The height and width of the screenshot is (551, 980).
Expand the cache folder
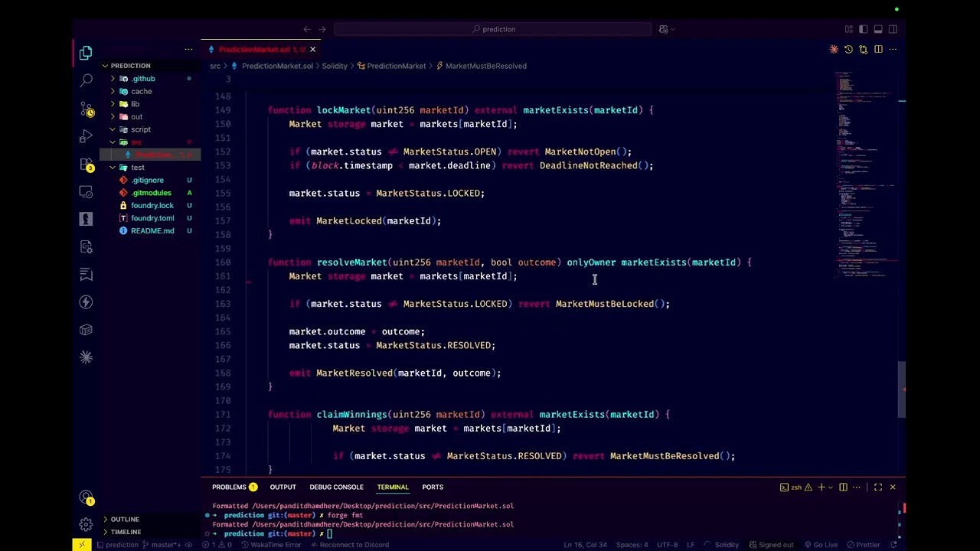[141, 91]
